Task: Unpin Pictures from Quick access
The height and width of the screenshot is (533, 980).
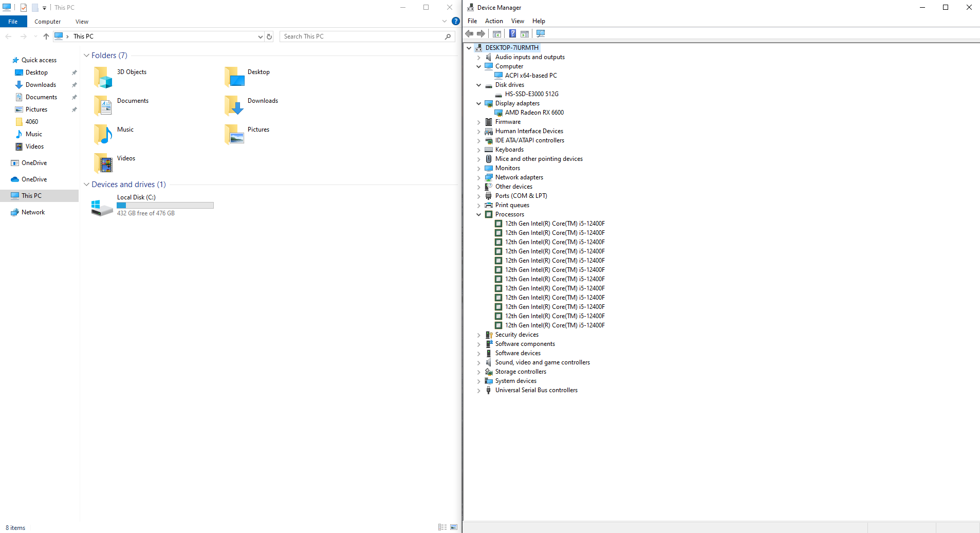Action: (x=74, y=109)
